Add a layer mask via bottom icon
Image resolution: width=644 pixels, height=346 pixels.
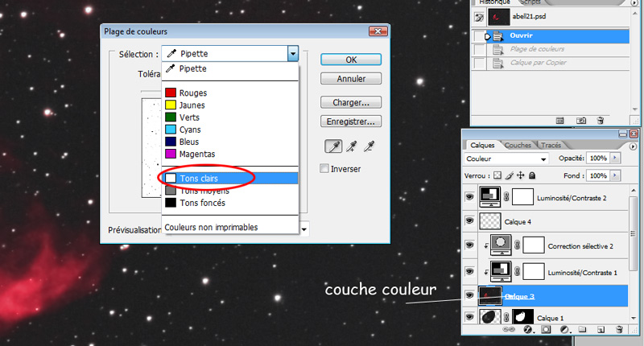click(x=546, y=329)
